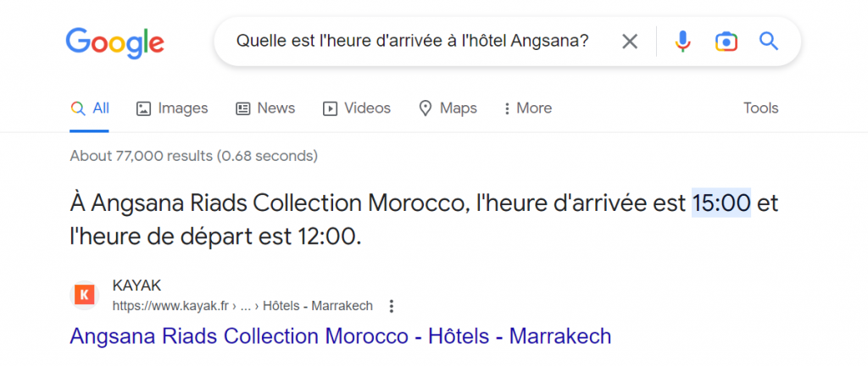Screen dimensions: 868x366
Task: Click the KAYAK site name
Action: tap(136, 286)
